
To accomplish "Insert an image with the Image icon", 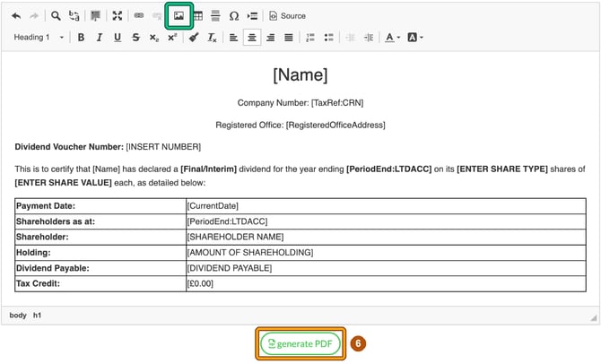I will click(x=179, y=16).
